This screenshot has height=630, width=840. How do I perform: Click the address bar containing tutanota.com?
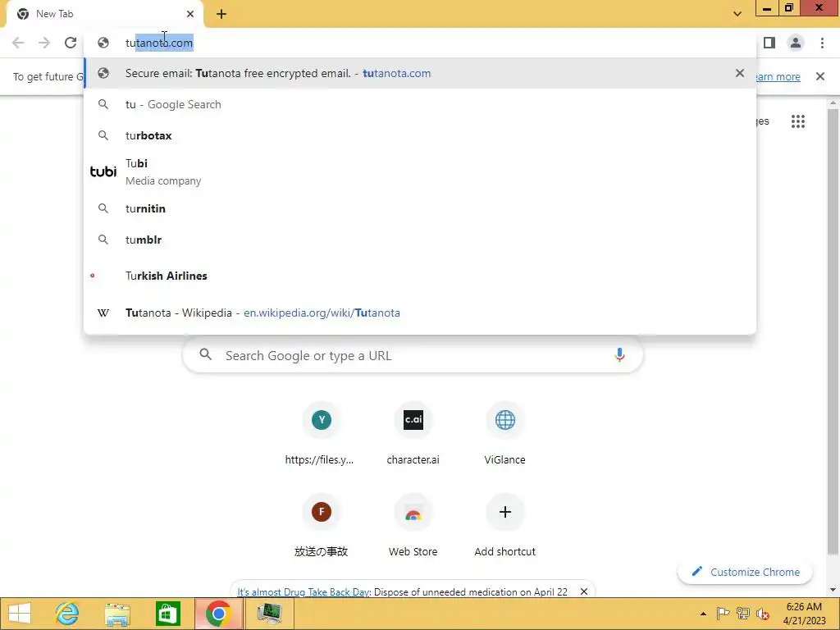(420, 43)
